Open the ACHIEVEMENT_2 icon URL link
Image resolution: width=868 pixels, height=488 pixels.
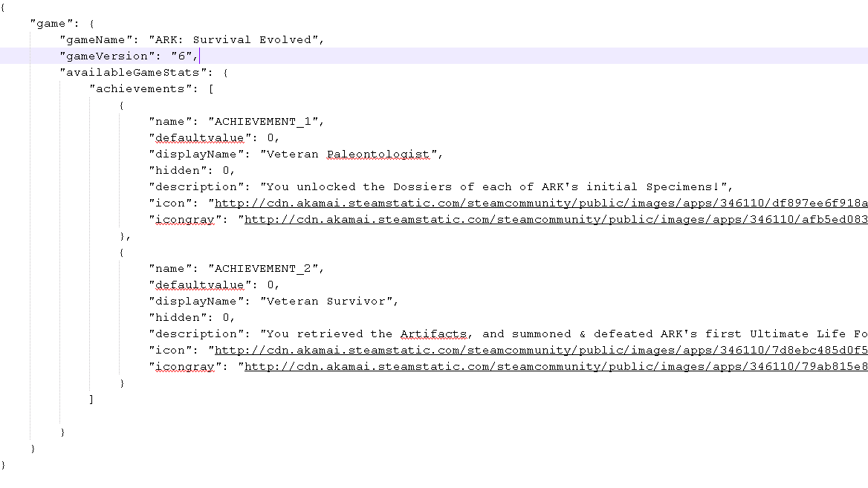pyautogui.click(x=542, y=351)
